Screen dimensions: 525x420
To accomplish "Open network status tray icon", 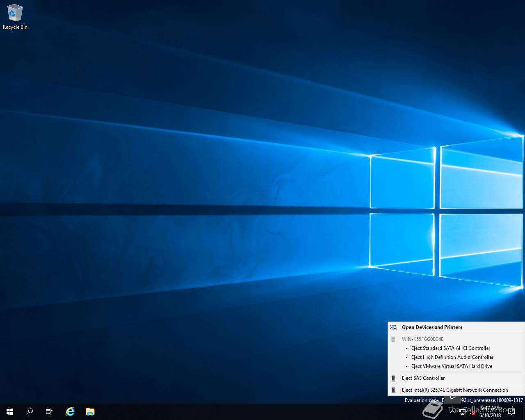I will tap(462, 412).
